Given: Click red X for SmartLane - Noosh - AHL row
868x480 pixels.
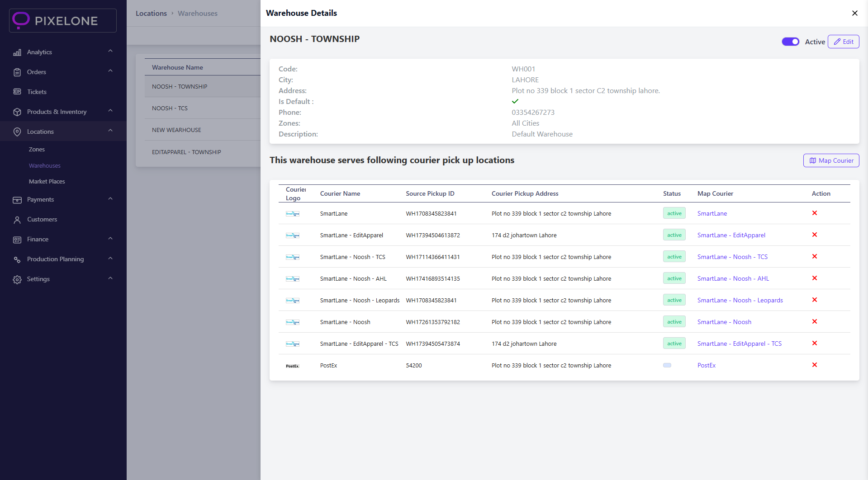Looking at the screenshot, I should tap(815, 278).
